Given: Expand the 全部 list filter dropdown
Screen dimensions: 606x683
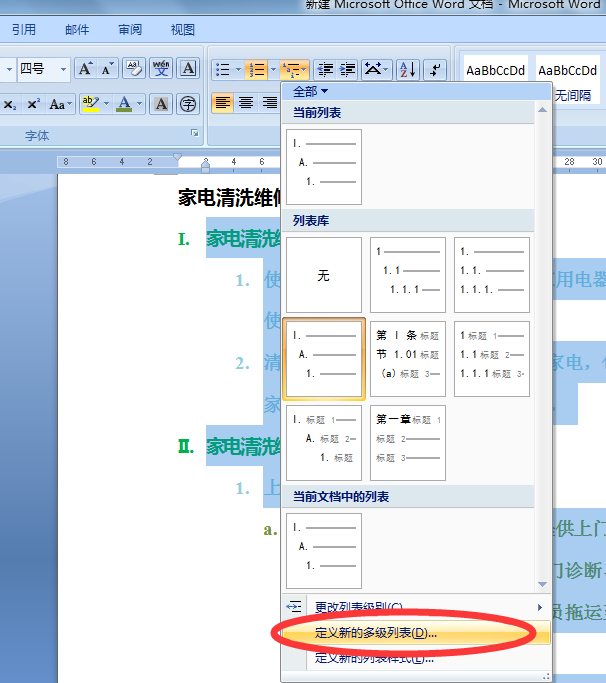Looking at the screenshot, I should click(x=310, y=91).
